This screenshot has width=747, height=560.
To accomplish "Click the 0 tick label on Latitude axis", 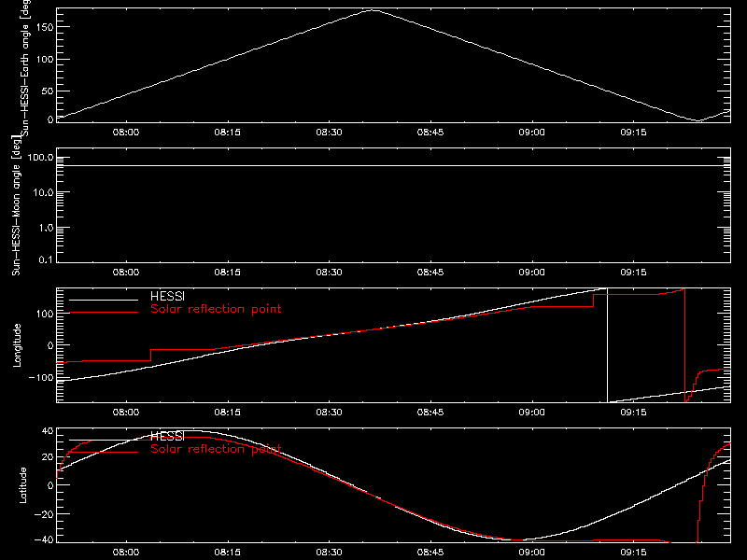I will point(50,485).
